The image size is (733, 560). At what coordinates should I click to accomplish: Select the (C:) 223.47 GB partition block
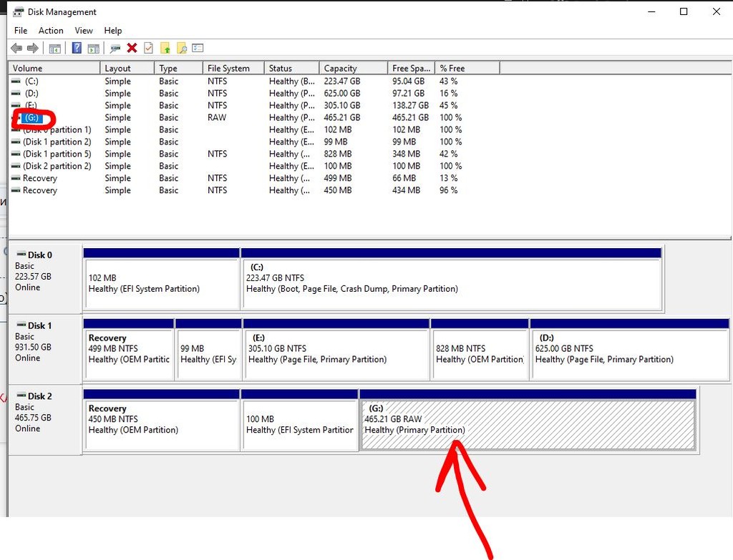click(x=452, y=279)
